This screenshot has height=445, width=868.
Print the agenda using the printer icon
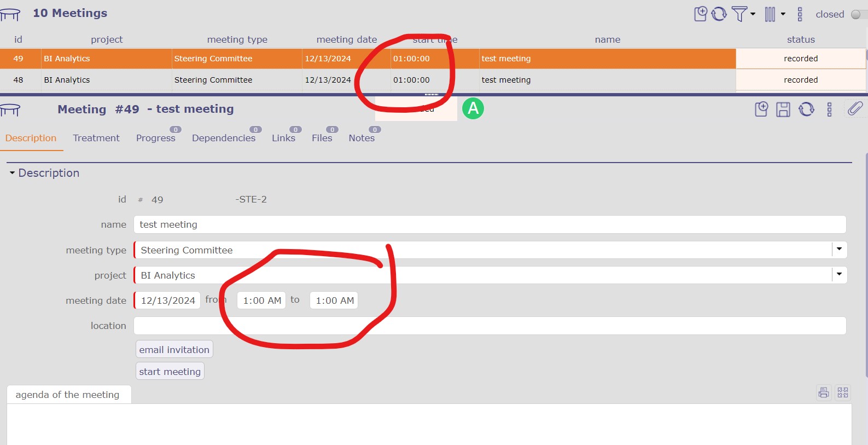pos(824,392)
